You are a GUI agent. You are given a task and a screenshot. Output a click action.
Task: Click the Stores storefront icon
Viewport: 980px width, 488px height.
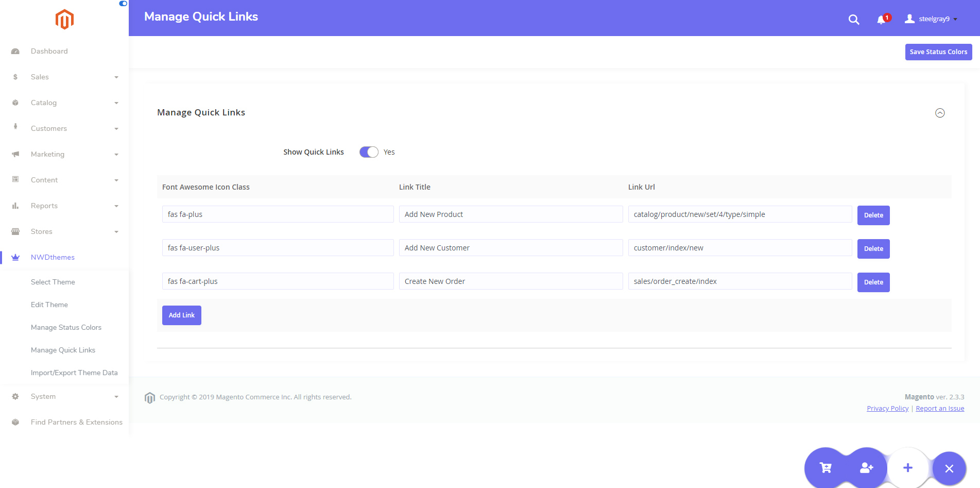[x=15, y=231]
